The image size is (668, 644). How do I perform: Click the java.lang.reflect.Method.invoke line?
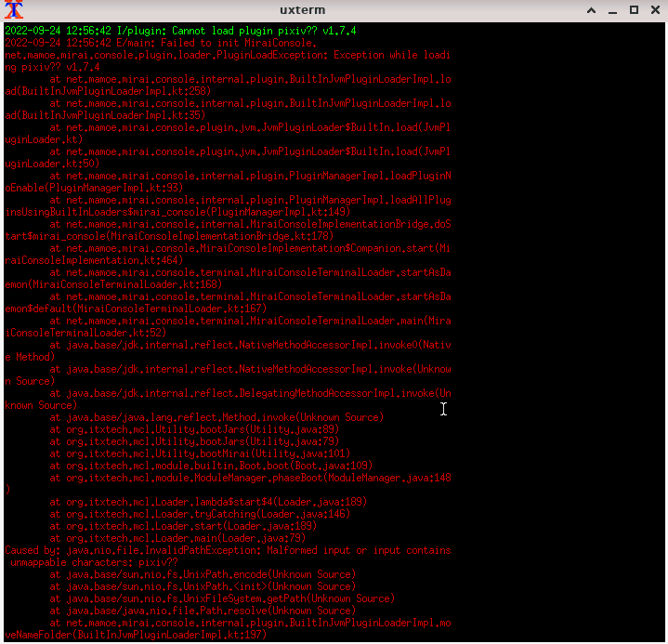pyautogui.click(x=216, y=417)
